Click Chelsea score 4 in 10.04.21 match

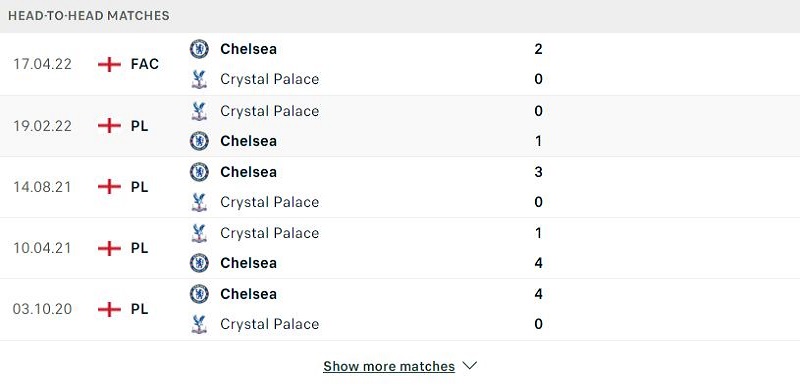(x=538, y=263)
